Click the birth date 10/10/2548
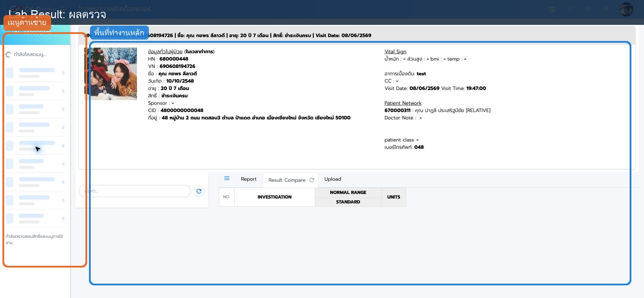 pyautogui.click(x=180, y=81)
